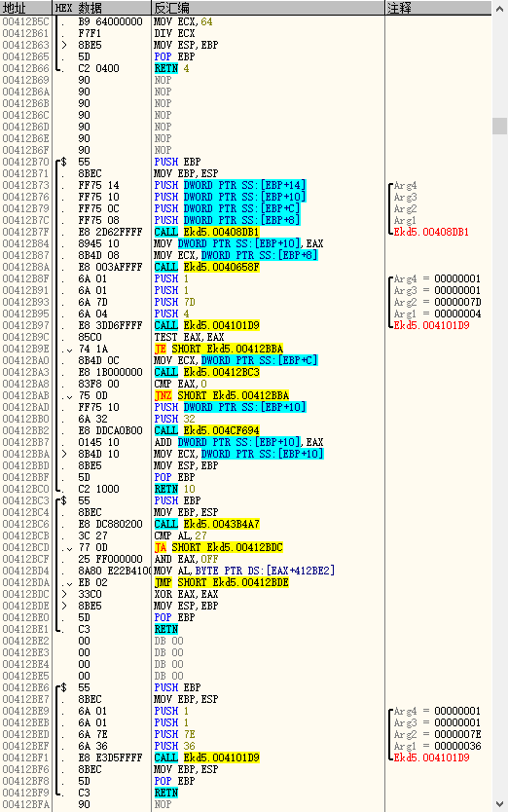Click the scrollbar up arrow
The height and width of the screenshot is (812, 508).
pyautogui.click(x=499, y=9)
